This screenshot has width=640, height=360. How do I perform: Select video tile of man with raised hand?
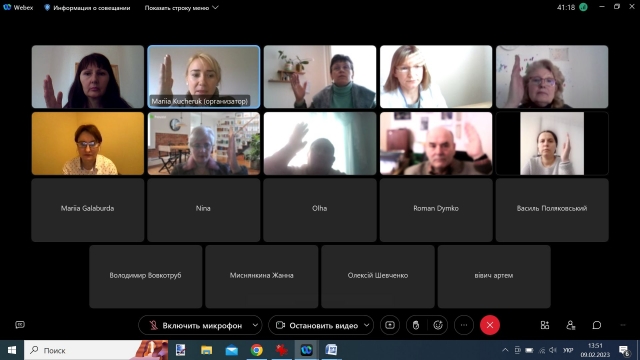coord(436,144)
